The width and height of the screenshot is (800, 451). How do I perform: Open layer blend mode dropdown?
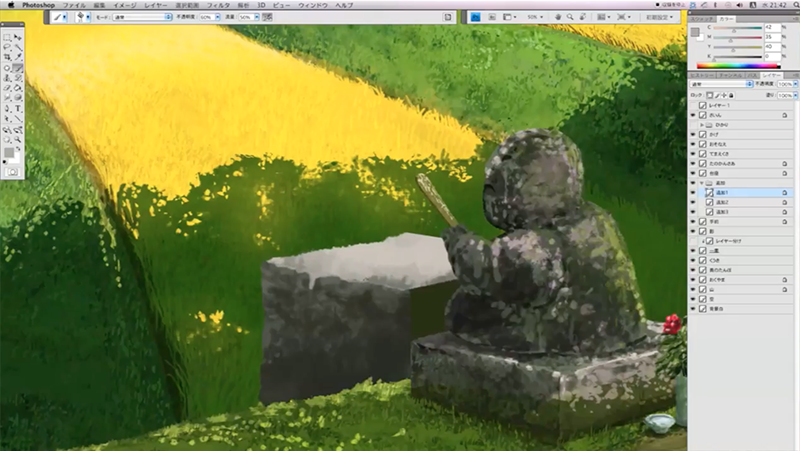pos(721,84)
